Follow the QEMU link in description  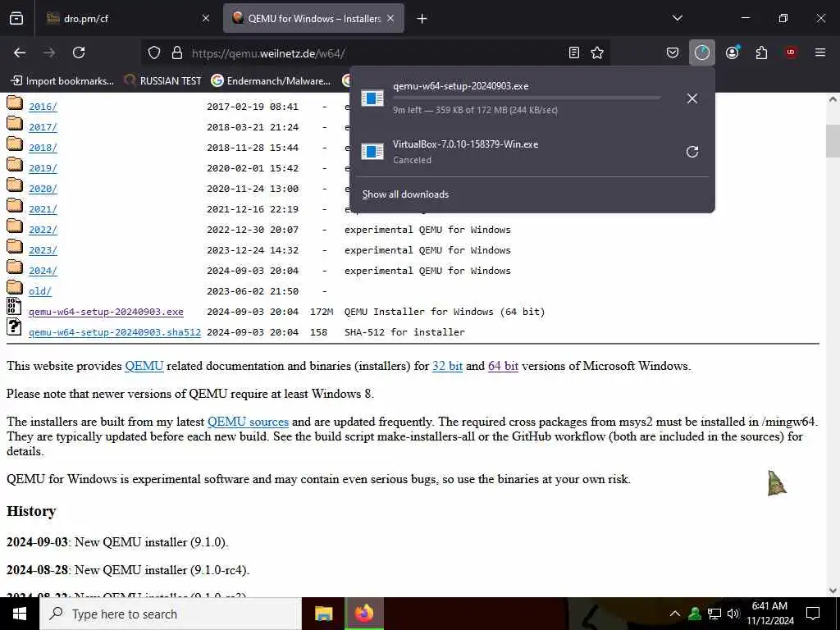pyautogui.click(x=144, y=366)
